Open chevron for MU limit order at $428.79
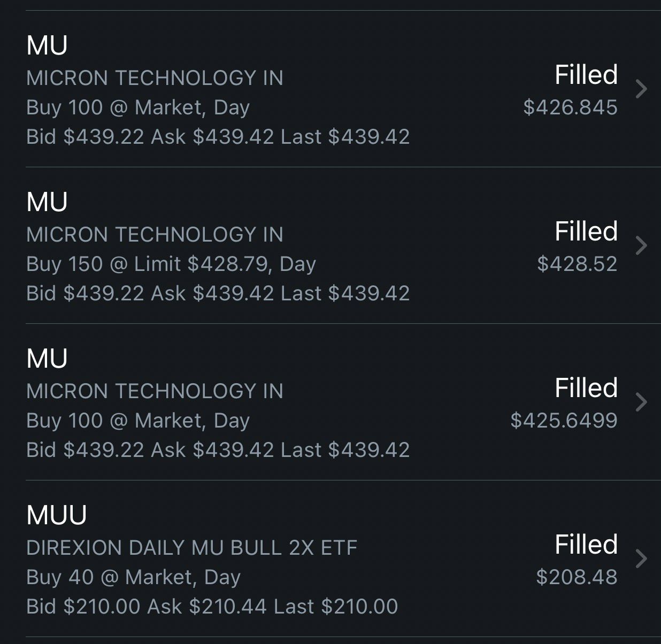This screenshot has width=661, height=644. [x=641, y=245]
